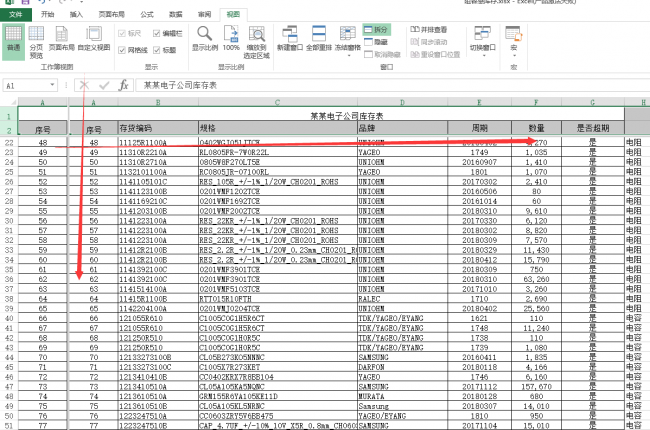Open 分页预览 page break preview
The width and height of the screenshot is (650, 430).
36,41
